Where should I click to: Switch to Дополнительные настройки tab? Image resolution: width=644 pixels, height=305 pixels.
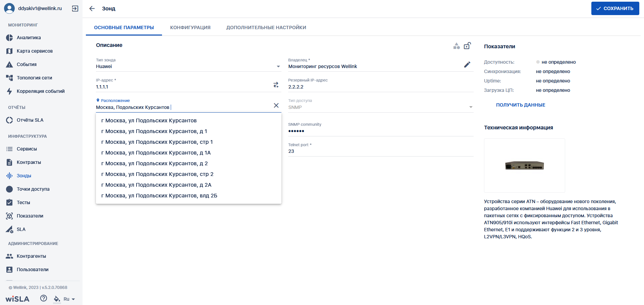(266, 27)
